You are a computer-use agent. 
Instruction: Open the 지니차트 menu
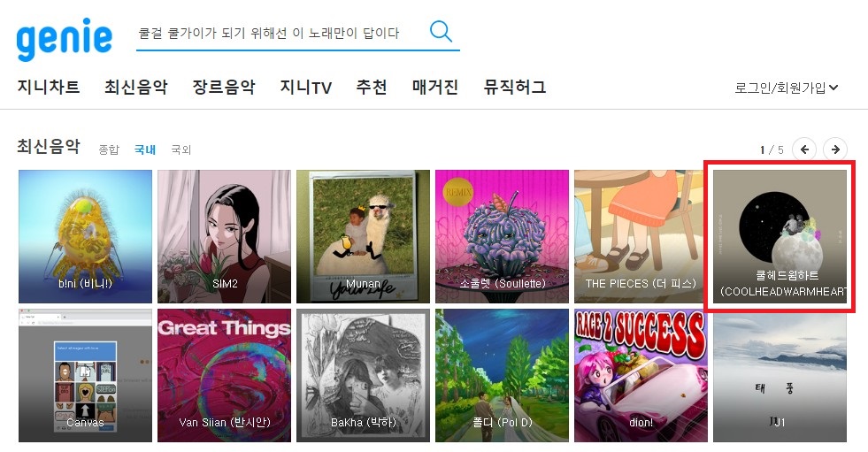click(x=49, y=87)
